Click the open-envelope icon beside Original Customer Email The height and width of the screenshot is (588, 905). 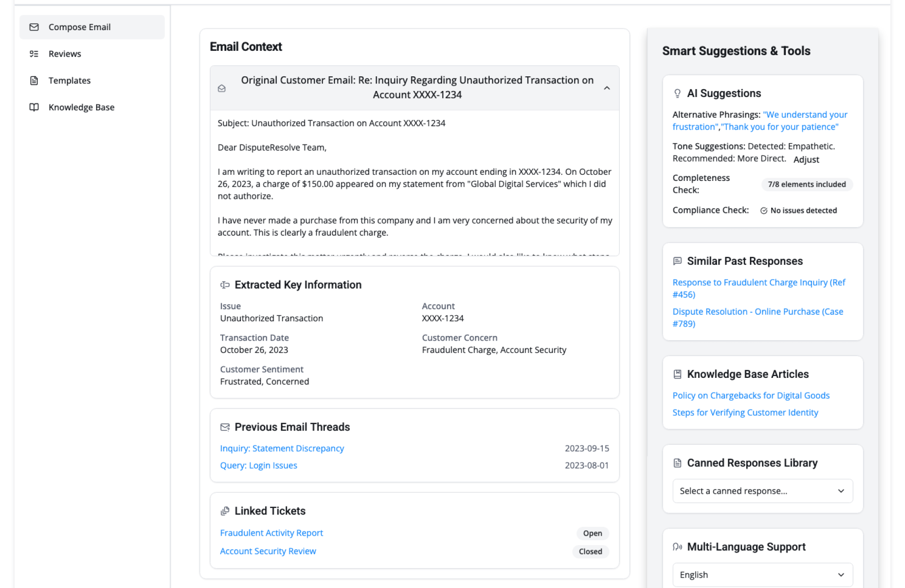(x=222, y=88)
